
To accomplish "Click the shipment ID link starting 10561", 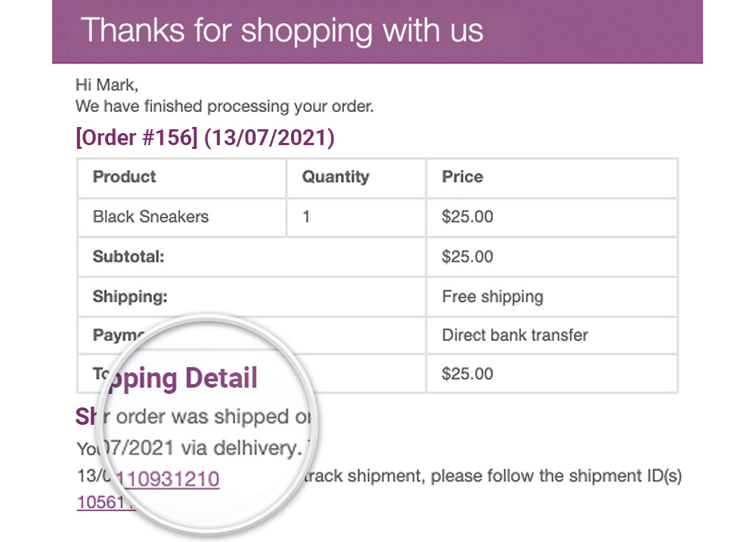I will pos(101,503).
